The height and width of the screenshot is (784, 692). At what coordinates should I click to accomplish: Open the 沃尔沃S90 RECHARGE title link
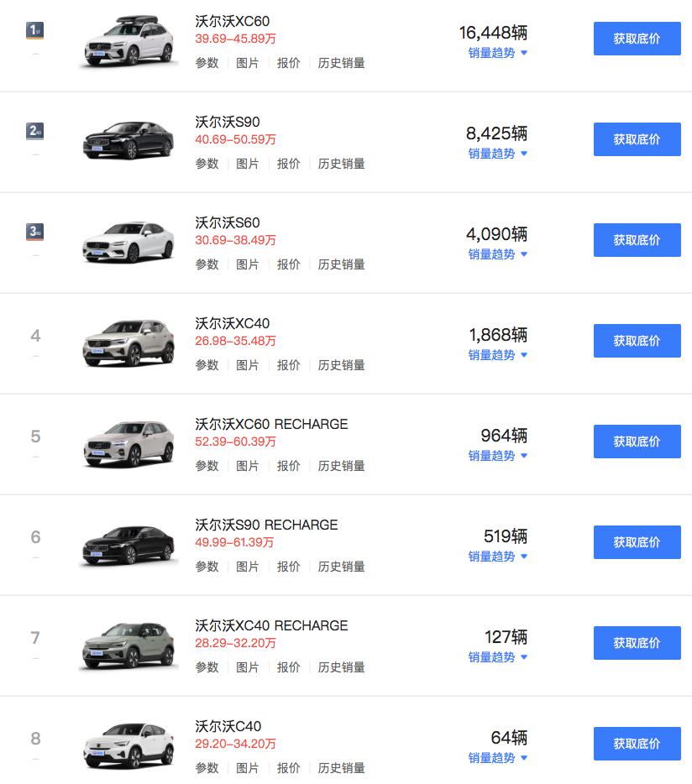(x=266, y=525)
